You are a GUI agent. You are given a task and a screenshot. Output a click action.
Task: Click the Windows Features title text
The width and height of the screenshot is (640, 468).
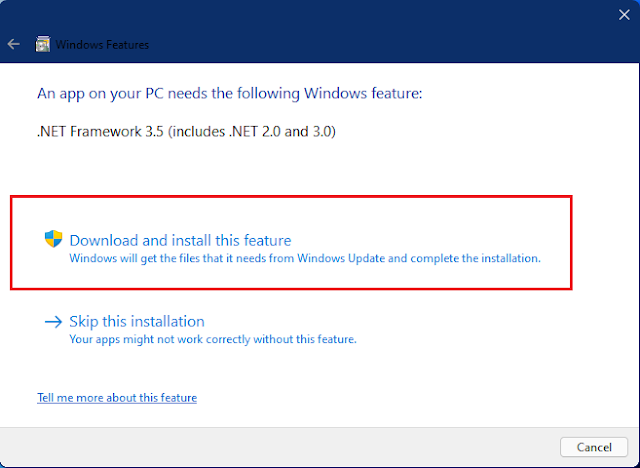[102, 45]
